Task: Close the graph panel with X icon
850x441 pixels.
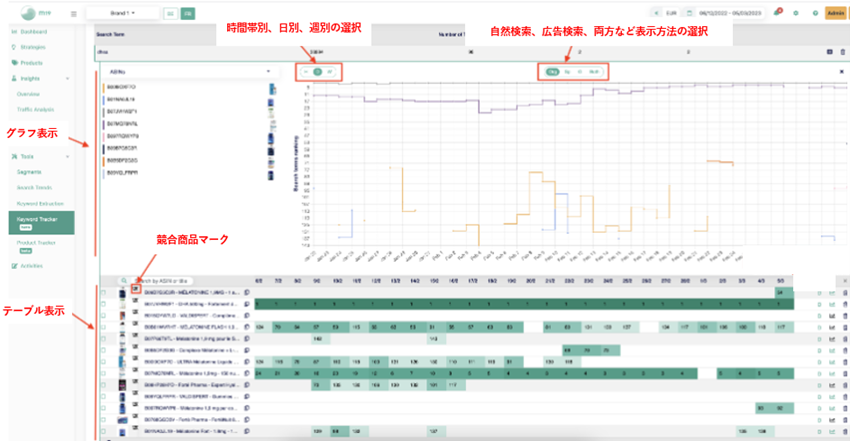Action: [841, 72]
